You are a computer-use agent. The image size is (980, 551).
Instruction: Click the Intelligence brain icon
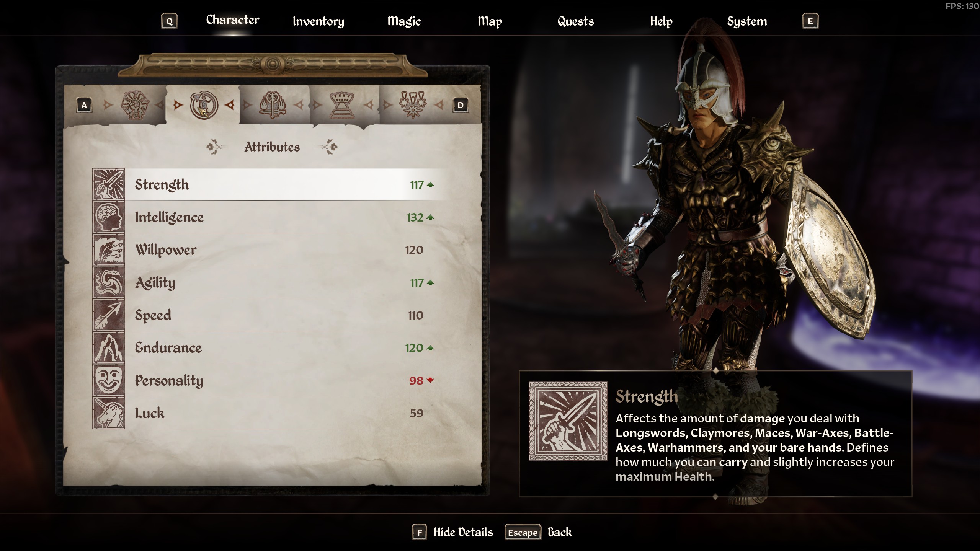tap(109, 217)
